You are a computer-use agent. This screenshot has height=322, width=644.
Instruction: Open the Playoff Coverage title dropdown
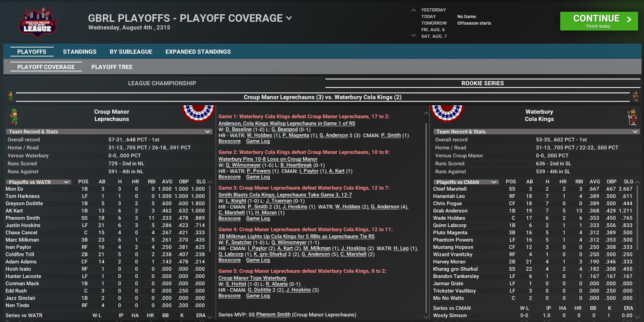coord(289,18)
